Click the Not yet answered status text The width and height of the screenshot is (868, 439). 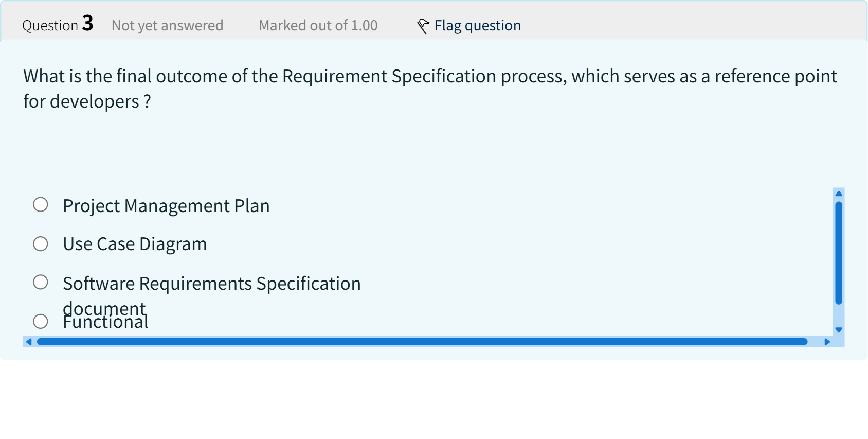tap(167, 26)
